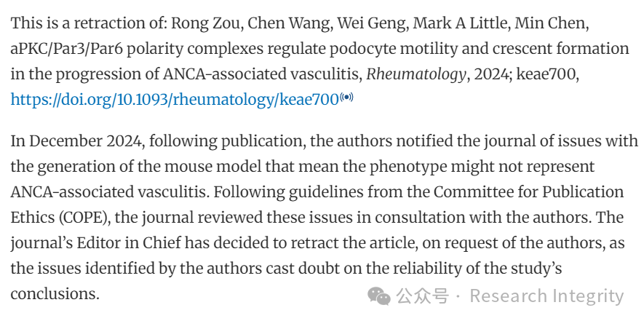This screenshot has width=644, height=321.
Task: Click the broadcast icon after the DOI link
Action: [346, 98]
